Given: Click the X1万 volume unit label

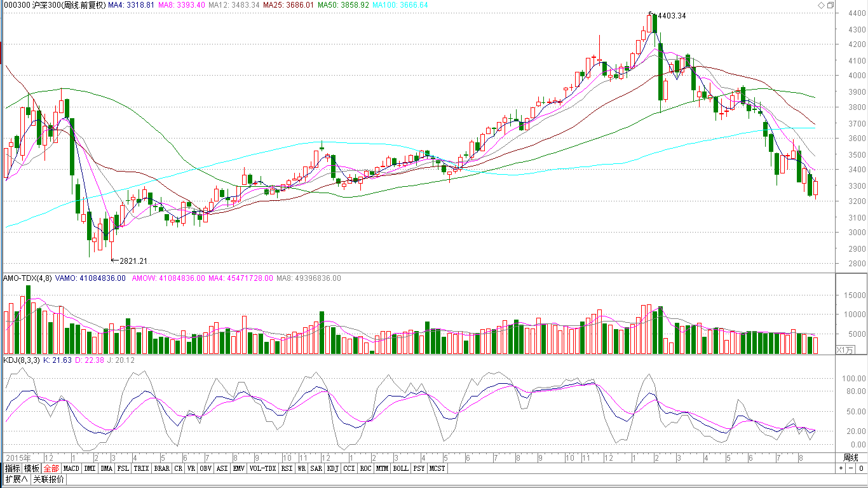Looking at the screenshot, I should pos(845,349).
